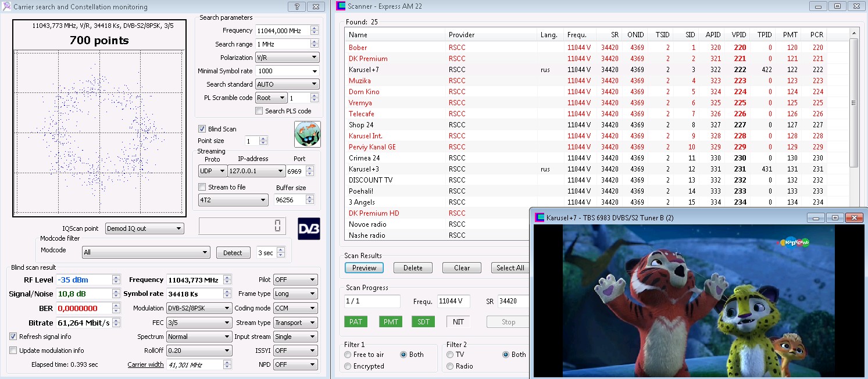The height and width of the screenshot is (379, 868).
Task: Click the Carrier search window title icon
Action: coord(7,7)
